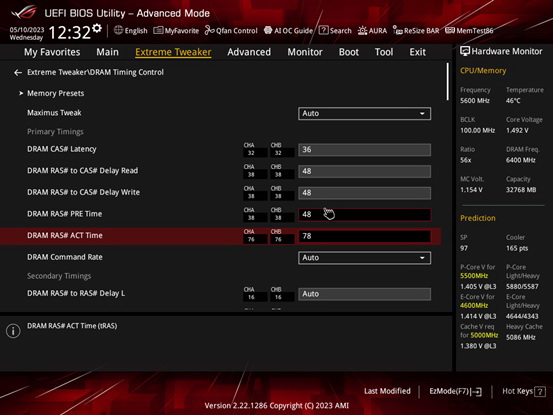The image size is (553, 415).
Task: Click back arrow beside DRAM Timing Control
Action: (x=18, y=73)
